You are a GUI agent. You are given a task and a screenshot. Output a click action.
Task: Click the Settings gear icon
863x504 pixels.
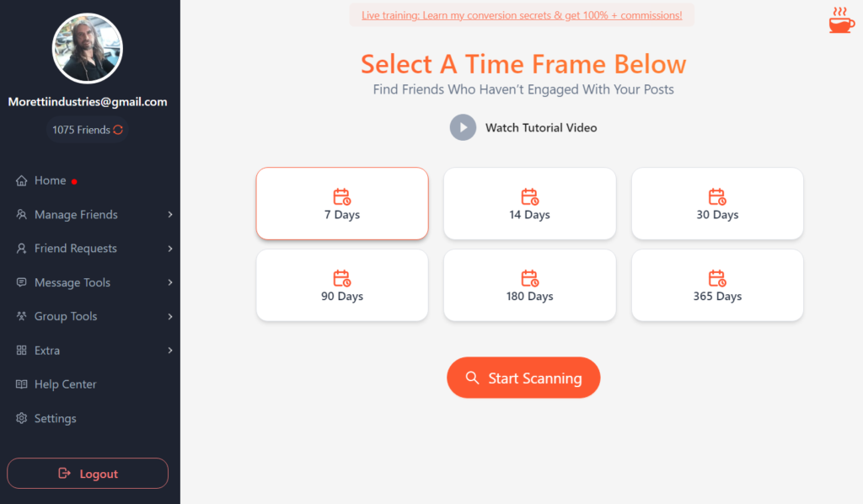point(20,418)
